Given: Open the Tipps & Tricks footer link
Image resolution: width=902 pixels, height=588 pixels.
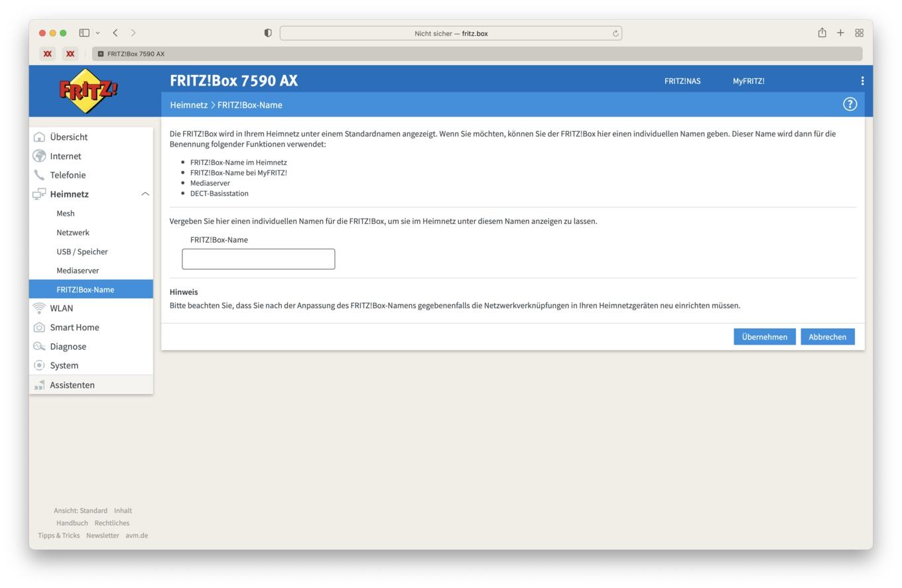Looking at the screenshot, I should (x=58, y=536).
